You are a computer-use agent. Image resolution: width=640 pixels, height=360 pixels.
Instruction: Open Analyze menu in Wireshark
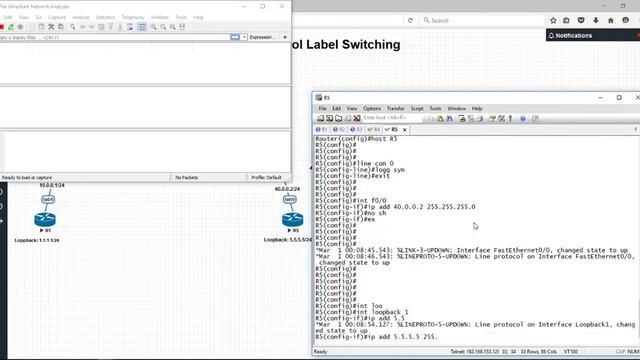(x=80, y=17)
